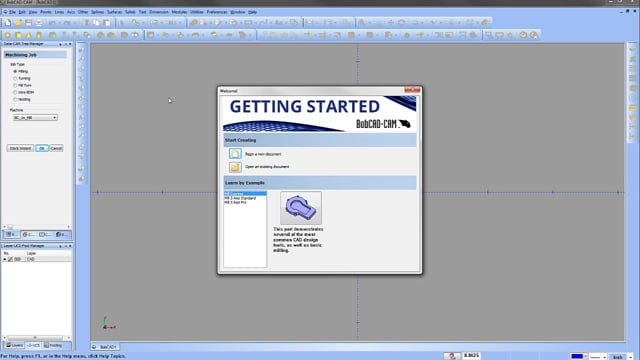Switch to the Layers tab
This screenshot has height=360, width=640.
pyautogui.click(x=14, y=345)
